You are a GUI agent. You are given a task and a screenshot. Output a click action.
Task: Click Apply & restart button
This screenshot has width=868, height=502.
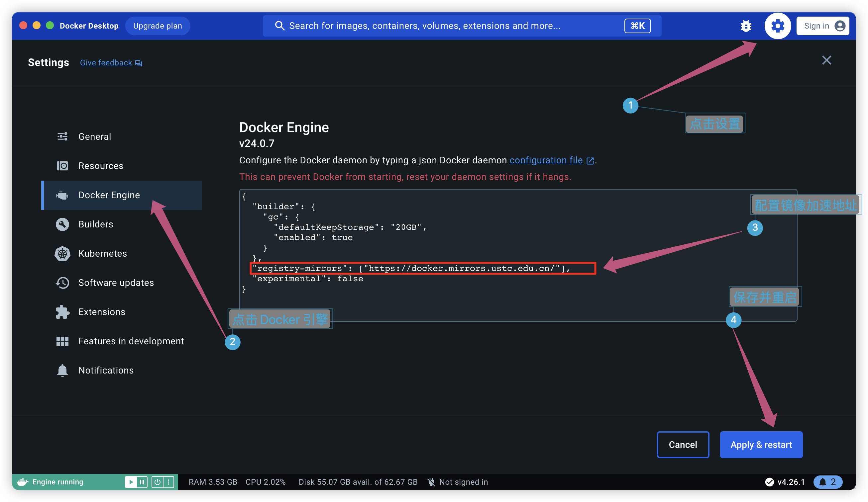pyautogui.click(x=761, y=445)
